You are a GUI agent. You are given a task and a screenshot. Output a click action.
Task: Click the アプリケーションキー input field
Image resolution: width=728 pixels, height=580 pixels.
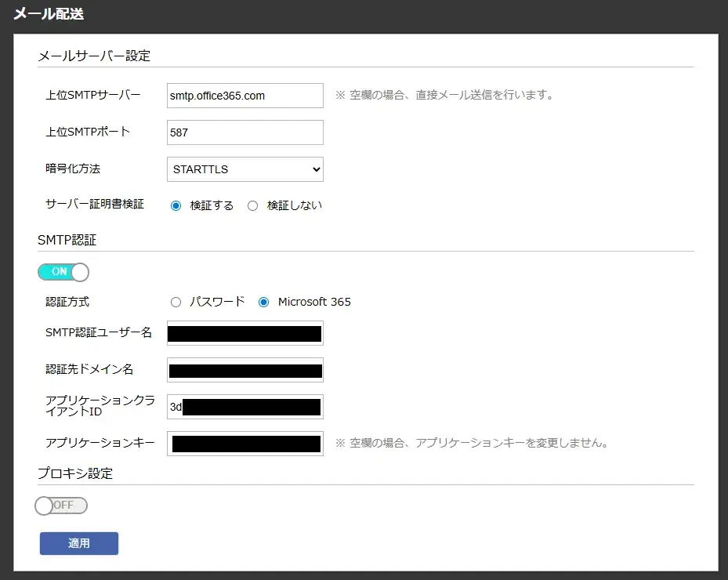pos(244,444)
